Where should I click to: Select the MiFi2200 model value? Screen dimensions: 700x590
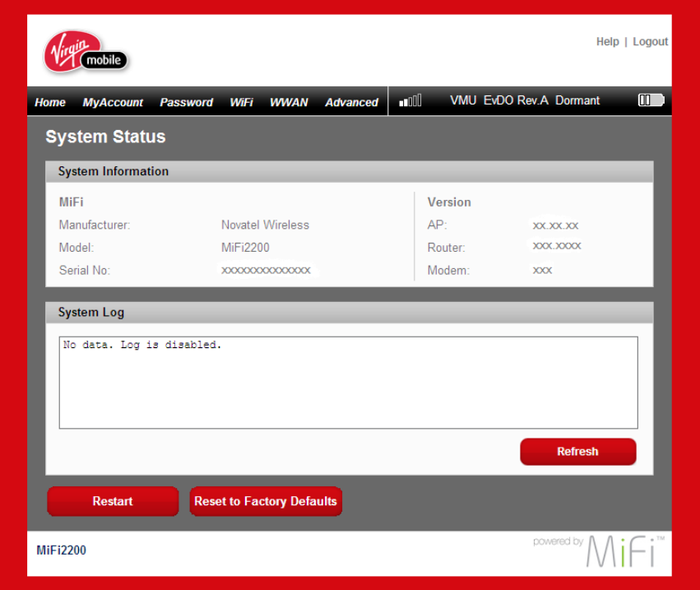tap(245, 248)
